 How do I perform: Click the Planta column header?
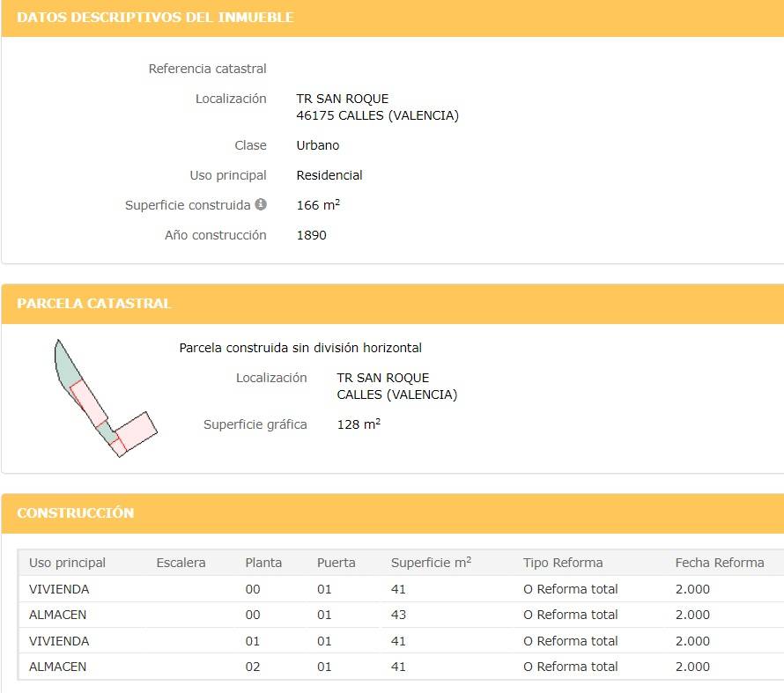pos(263,563)
